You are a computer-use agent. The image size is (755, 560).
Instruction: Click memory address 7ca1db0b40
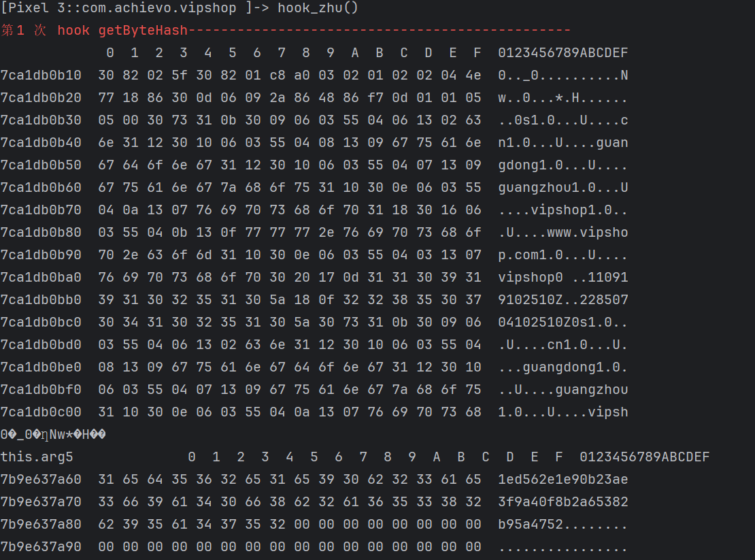pos(41,143)
